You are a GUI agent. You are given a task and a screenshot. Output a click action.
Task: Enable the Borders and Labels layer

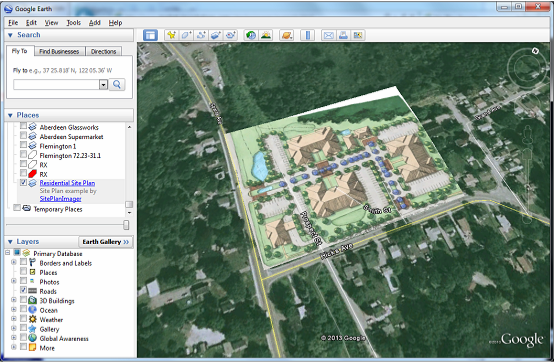[x=23, y=262]
